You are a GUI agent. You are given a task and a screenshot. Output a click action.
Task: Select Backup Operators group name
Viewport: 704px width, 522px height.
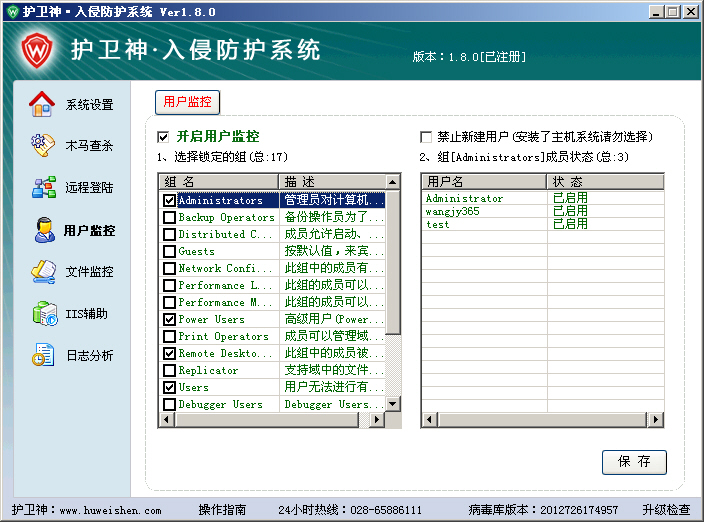[226, 217]
